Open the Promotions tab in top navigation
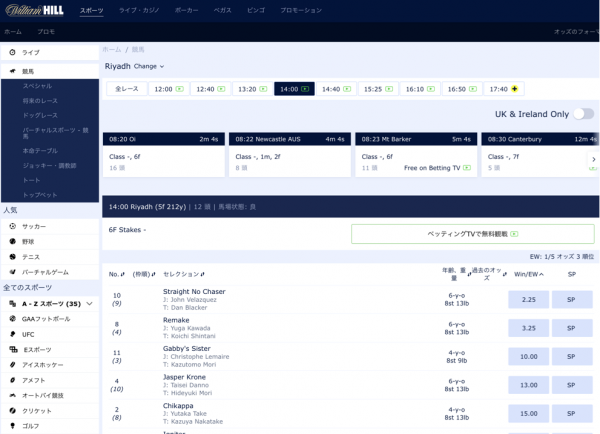The width and height of the screenshot is (600, 434). 301,10
